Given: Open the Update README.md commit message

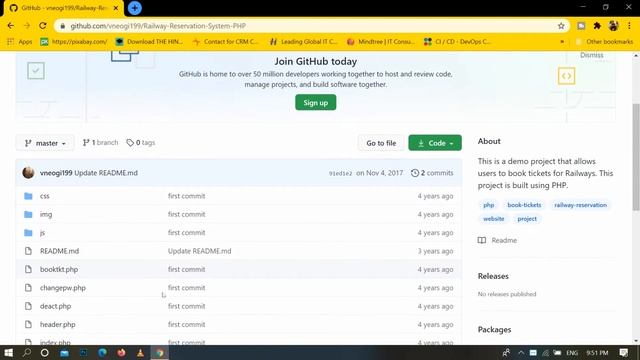Looking at the screenshot, I should pos(106,173).
